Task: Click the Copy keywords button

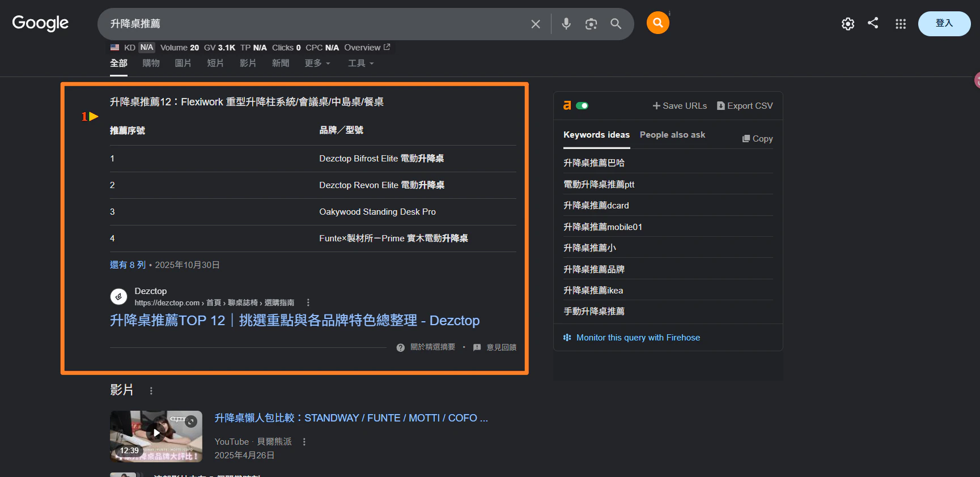Action: coord(757,139)
